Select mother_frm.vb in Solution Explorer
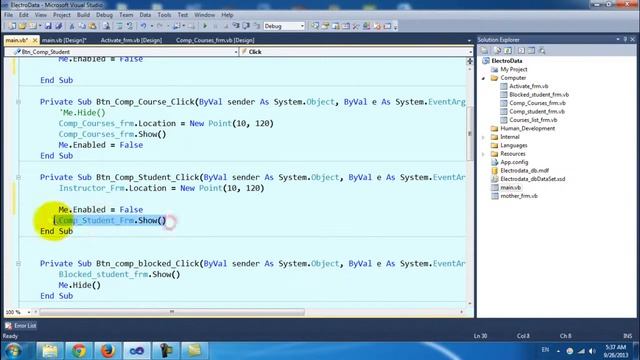Screen dimensions: 640x360 [519, 196]
